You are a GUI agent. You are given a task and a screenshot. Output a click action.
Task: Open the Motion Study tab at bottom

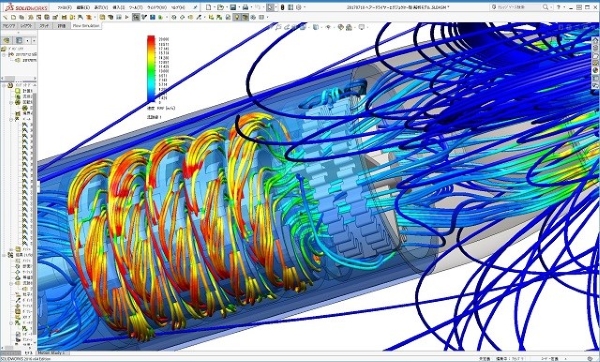51,353
